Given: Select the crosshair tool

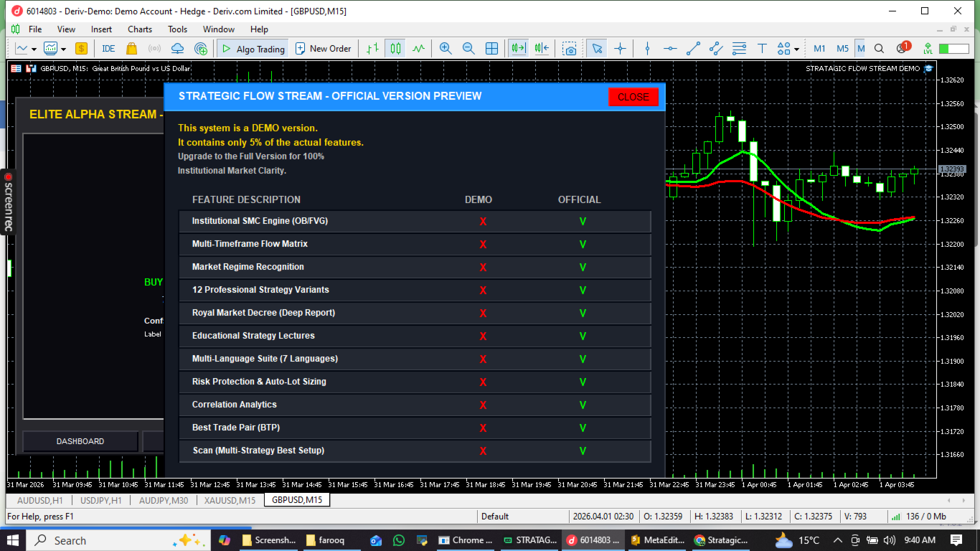Looking at the screenshot, I should point(620,49).
